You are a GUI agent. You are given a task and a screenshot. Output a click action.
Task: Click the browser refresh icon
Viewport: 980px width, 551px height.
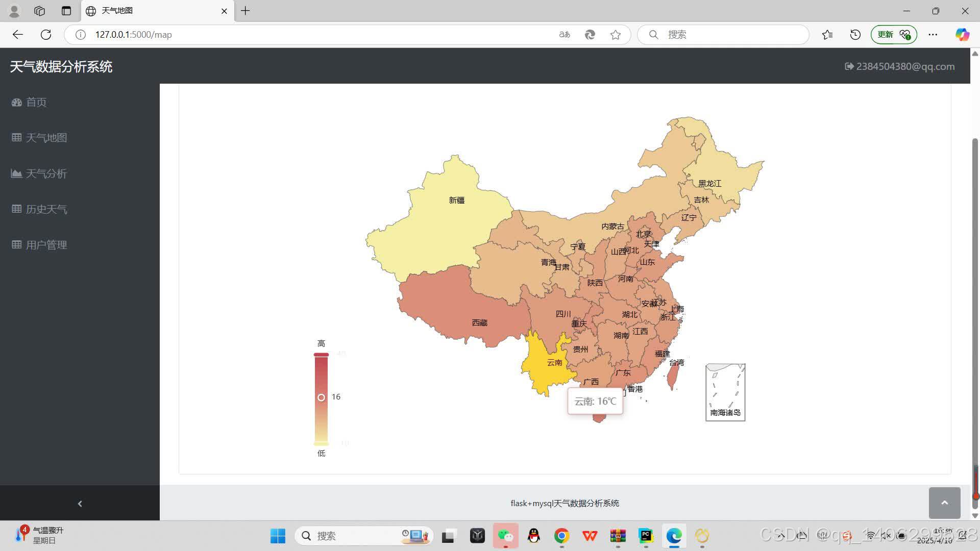point(46,35)
